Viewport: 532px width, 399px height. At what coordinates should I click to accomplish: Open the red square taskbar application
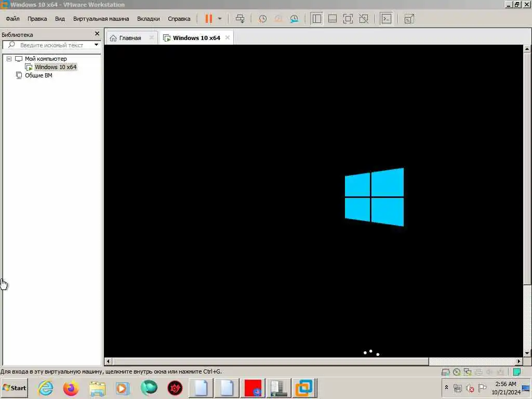pyautogui.click(x=253, y=388)
